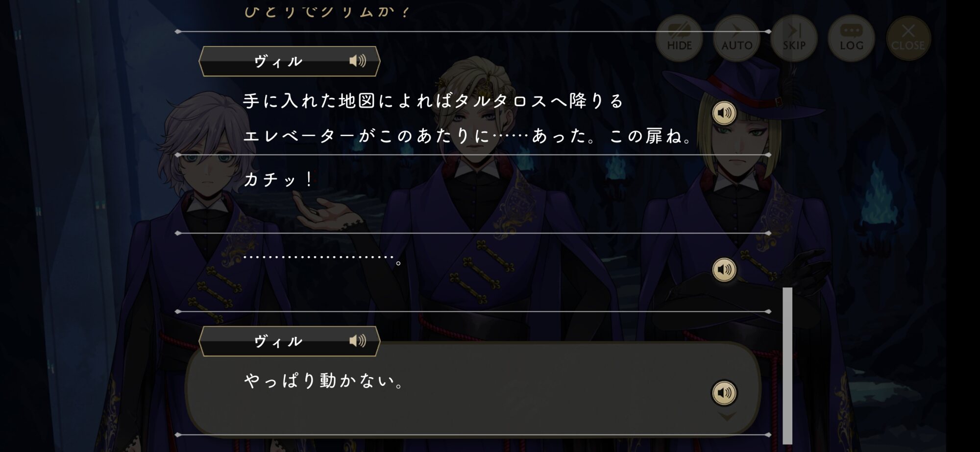Tap speaker icon in lower ヴィル name tag
The height and width of the screenshot is (452, 980).
pos(358,341)
